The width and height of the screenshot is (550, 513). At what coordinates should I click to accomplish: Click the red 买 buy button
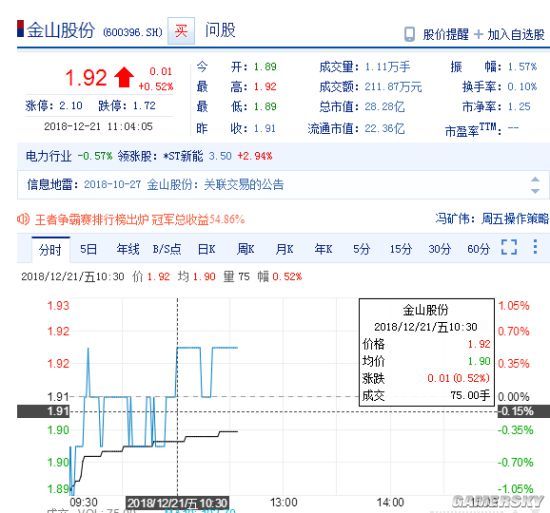click(x=181, y=31)
